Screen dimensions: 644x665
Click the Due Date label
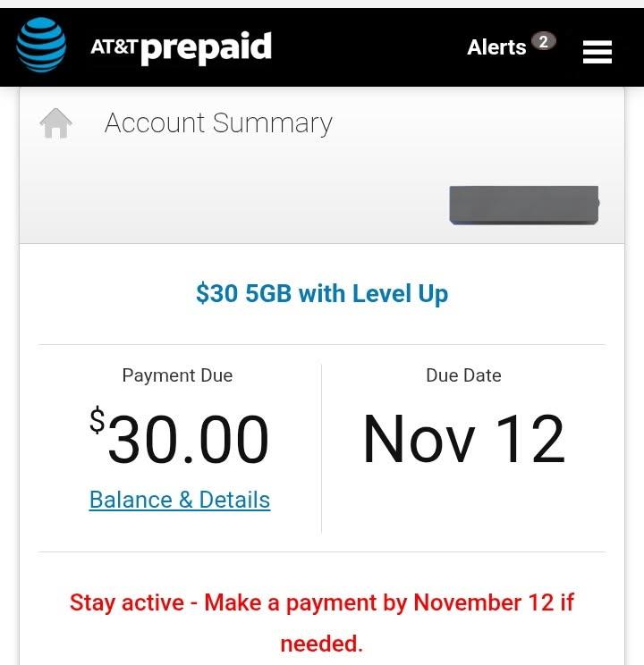[463, 375]
